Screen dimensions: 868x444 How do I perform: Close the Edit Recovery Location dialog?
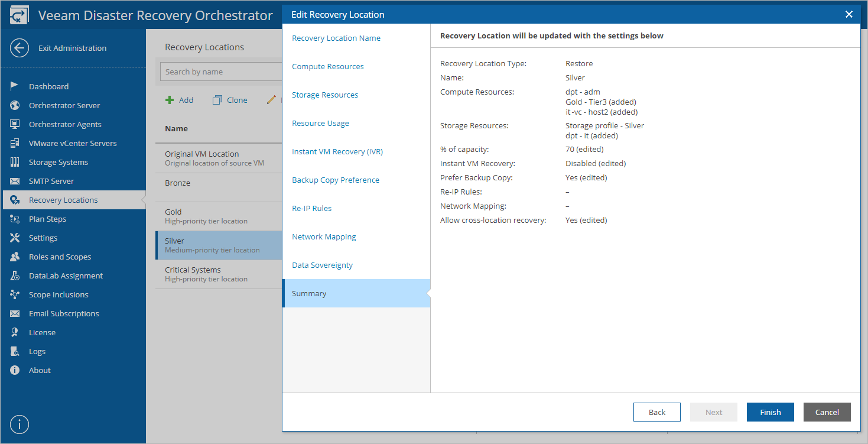849,14
